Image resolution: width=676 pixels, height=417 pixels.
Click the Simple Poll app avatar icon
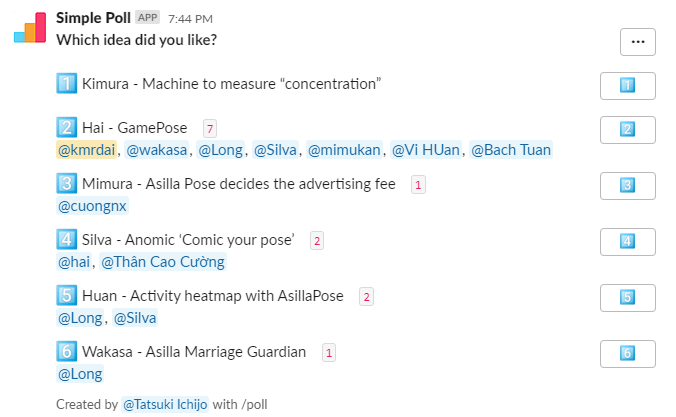pos(30,28)
